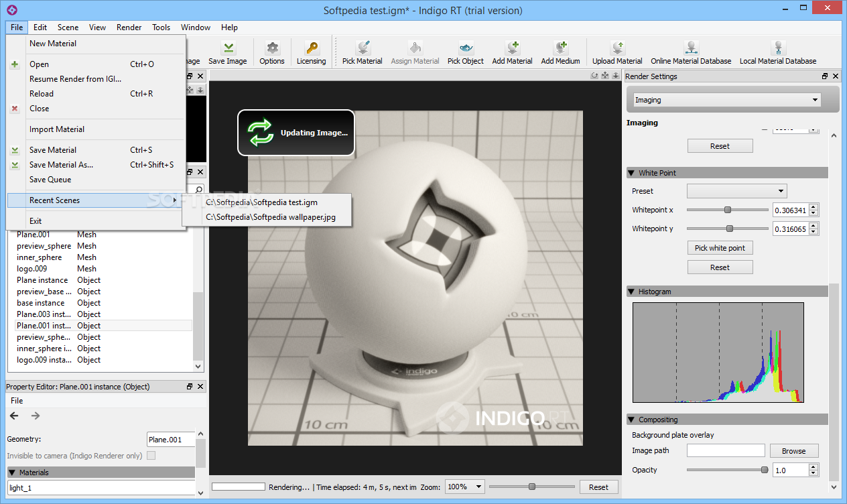Screen dimensions: 847x504
Task: Toggle Invisible to camera checkbox
Action: [151, 456]
